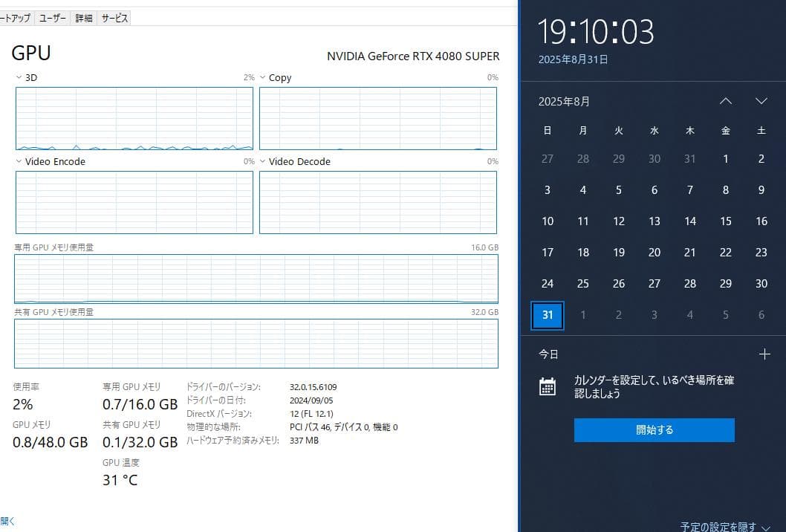The height and width of the screenshot is (532, 786).
Task: Click the 開く link at bottom left
Action: (6, 521)
